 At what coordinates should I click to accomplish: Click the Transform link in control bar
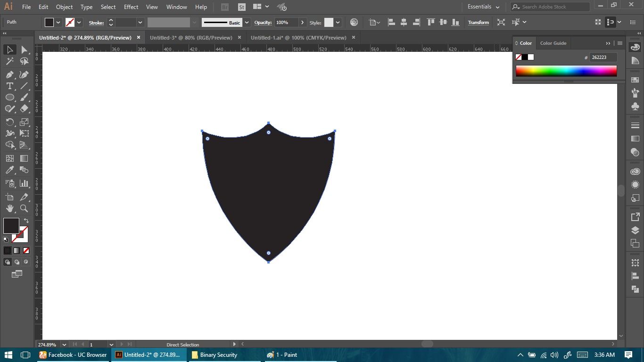tap(478, 22)
